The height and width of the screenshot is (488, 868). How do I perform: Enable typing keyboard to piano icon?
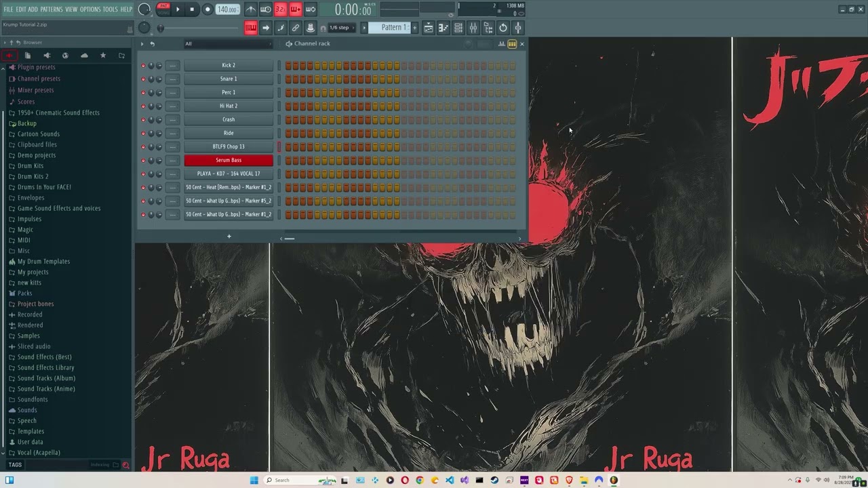[x=251, y=28]
